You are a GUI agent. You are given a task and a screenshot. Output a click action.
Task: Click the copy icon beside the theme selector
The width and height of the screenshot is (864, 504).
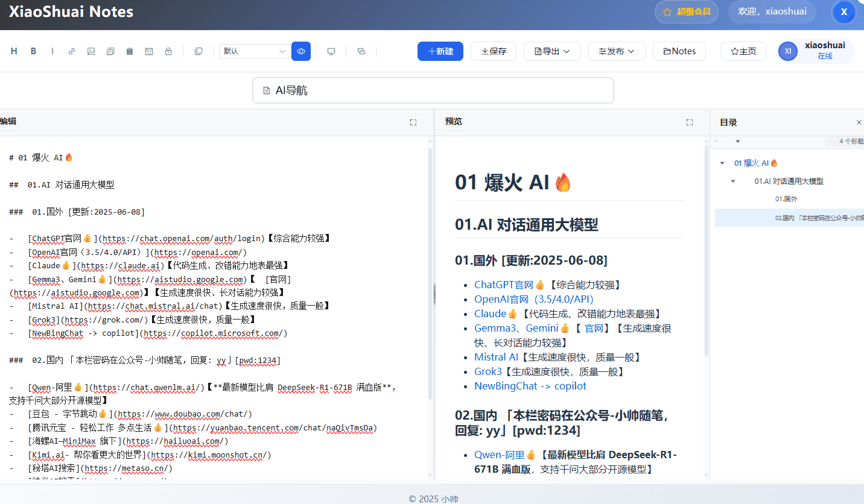(199, 51)
